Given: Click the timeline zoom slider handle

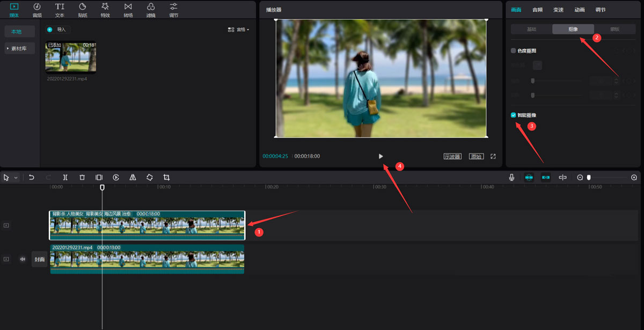Looking at the screenshot, I should click(x=589, y=177).
